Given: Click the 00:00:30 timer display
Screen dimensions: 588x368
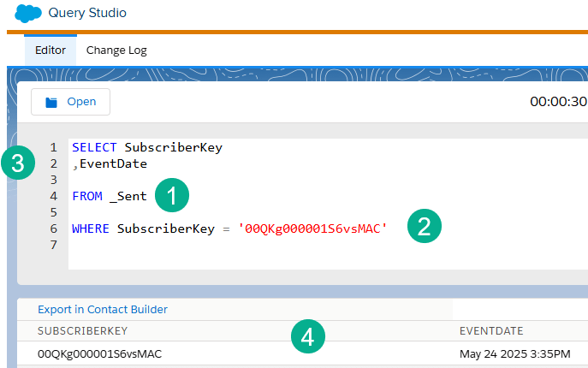Looking at the screenshot, I should pyautogui.click(x=558, y=101).
